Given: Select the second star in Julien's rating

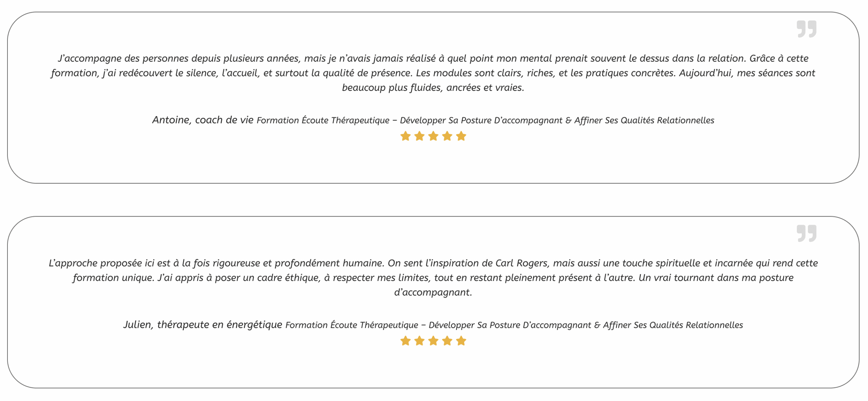Looking at the screenshot, I should tap(419, 341).
